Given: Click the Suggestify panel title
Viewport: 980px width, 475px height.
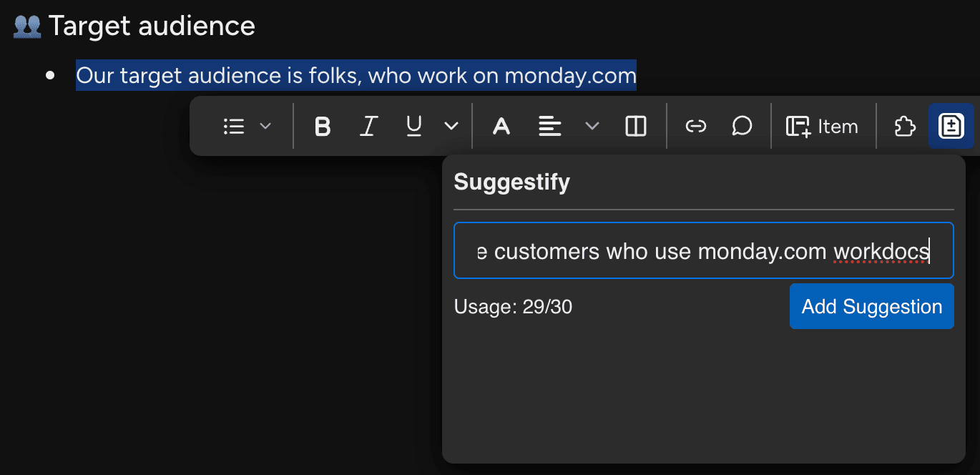Looking at the screenshot, I should 512,182.
